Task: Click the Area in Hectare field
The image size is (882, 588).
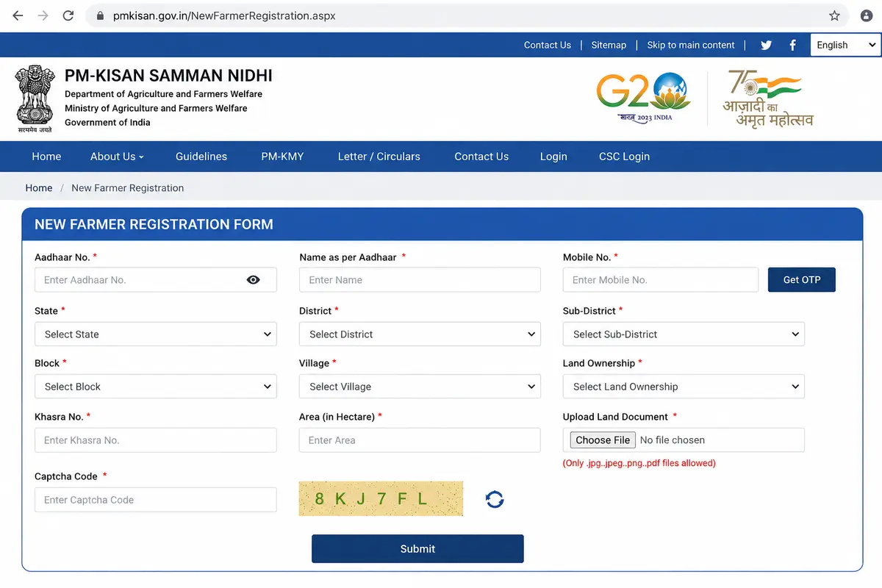Action: (420, 440)
